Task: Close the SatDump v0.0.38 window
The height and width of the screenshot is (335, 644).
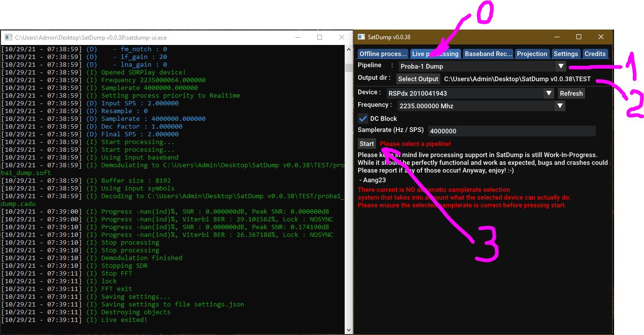Action: click(x=601, y=37)
